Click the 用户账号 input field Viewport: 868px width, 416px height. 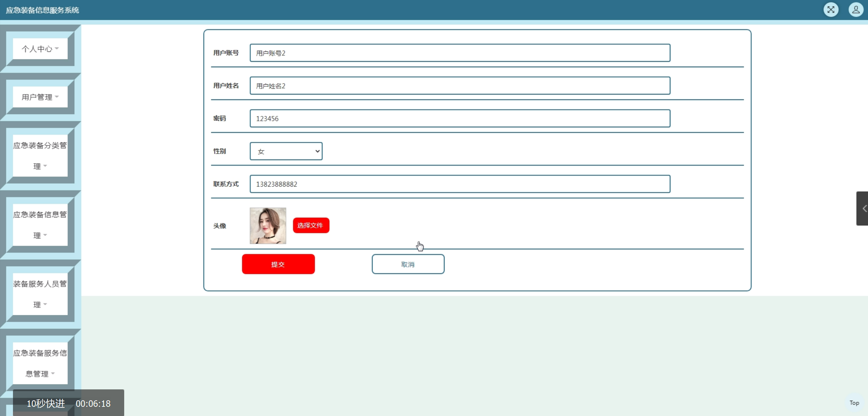point(460,53)
